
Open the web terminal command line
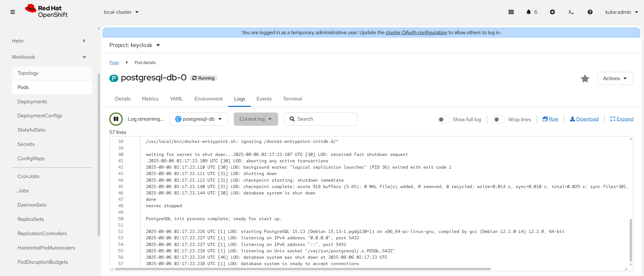(x=571, y=12)
